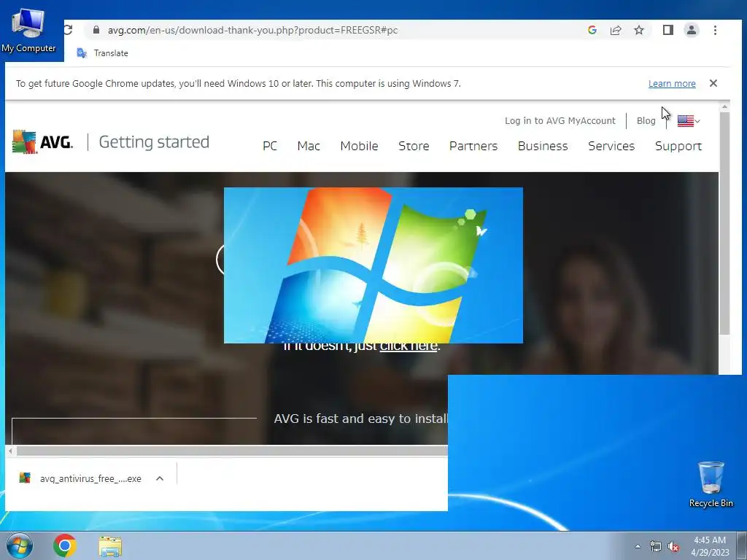The height and width of the screenshot is (560, 747).
Task: Click the horizontal scrollbar left arrow
Action: point(10,450)
